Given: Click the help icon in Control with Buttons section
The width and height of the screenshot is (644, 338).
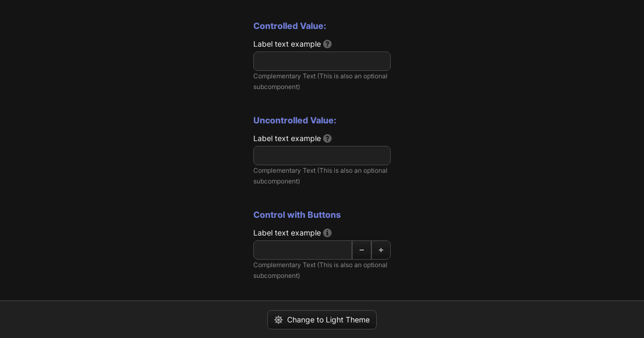Looking at the screenshot, I should [x=327, y=233].
